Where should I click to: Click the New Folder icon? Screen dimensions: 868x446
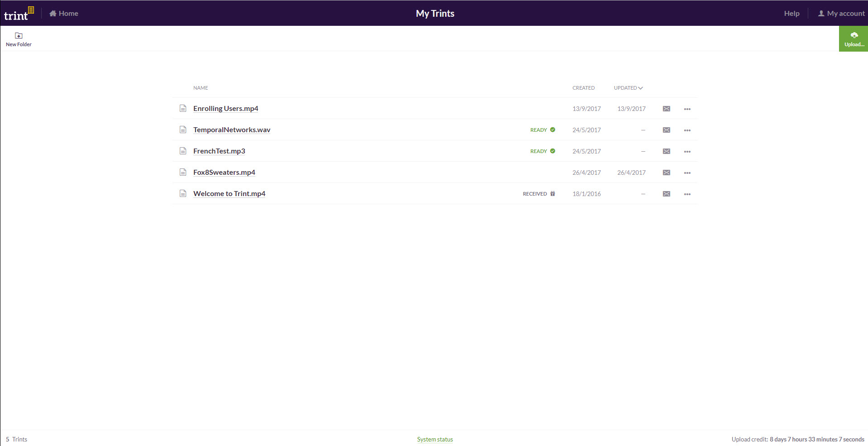pyautogui.click(x=19, y=36)
